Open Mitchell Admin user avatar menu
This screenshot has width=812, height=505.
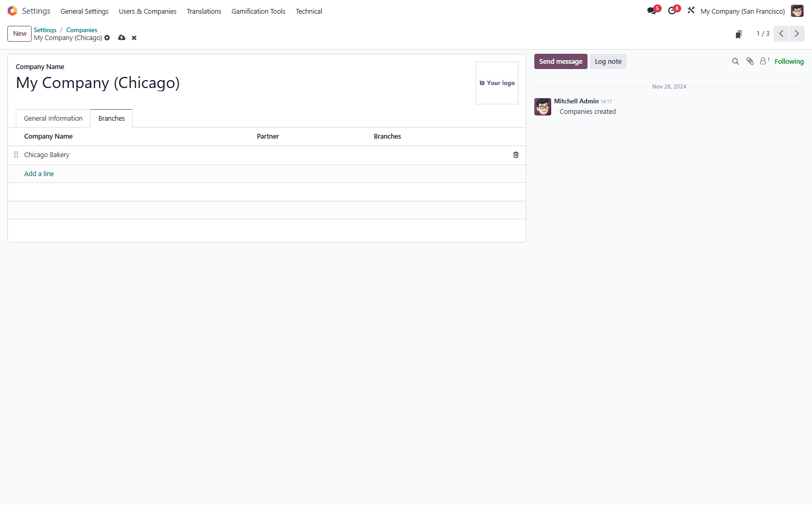(x=797, y=11)
